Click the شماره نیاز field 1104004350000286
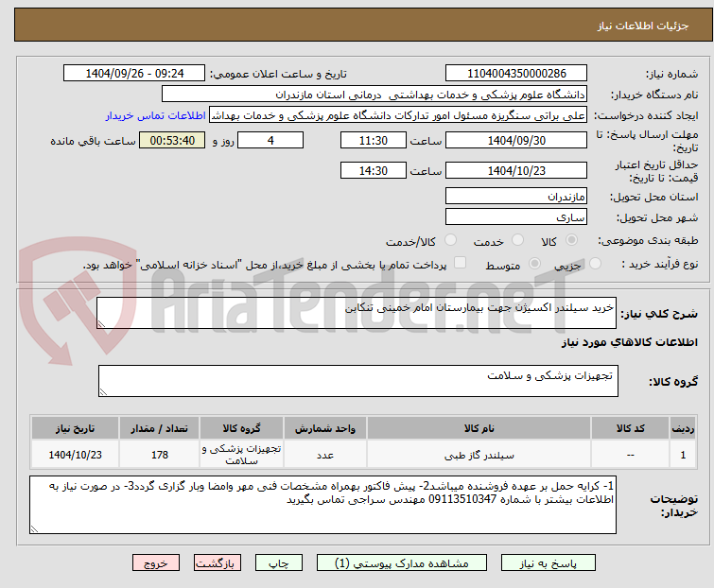The height and width of the screenshot is (588, 714). pyautogui.click(x=516, y=74)
